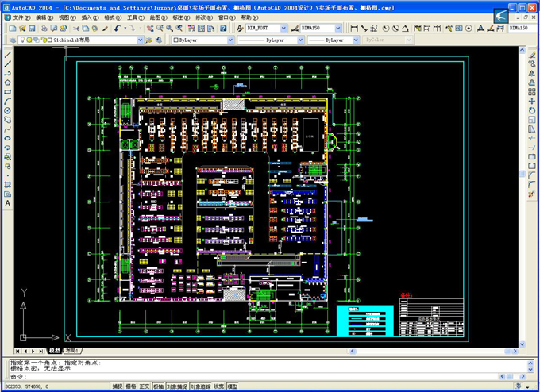Select the Ellipse drawing tool

7,138
